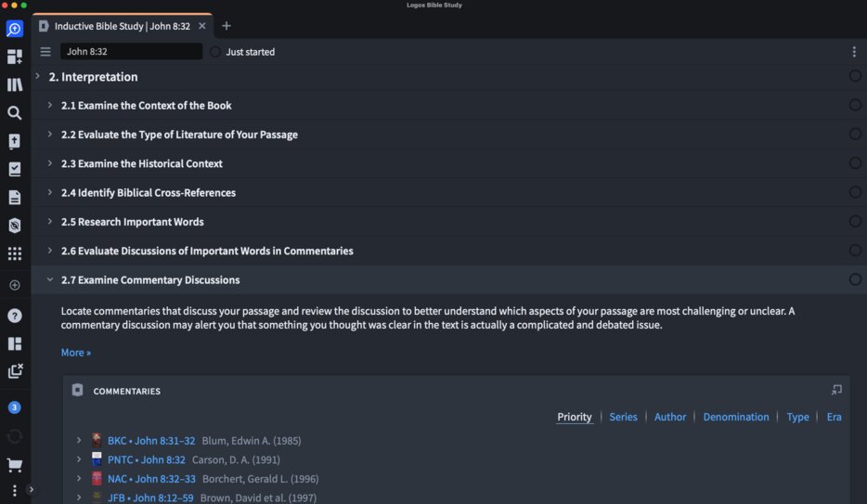Click the 'More »' link
The height and width of the screenshot is (504, 867).
[76, 353]
